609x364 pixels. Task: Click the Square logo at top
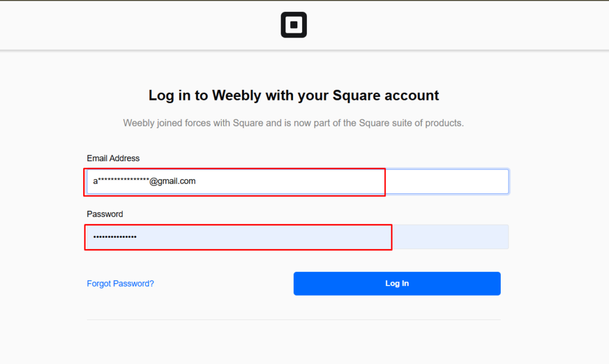[x=294, y=25]
